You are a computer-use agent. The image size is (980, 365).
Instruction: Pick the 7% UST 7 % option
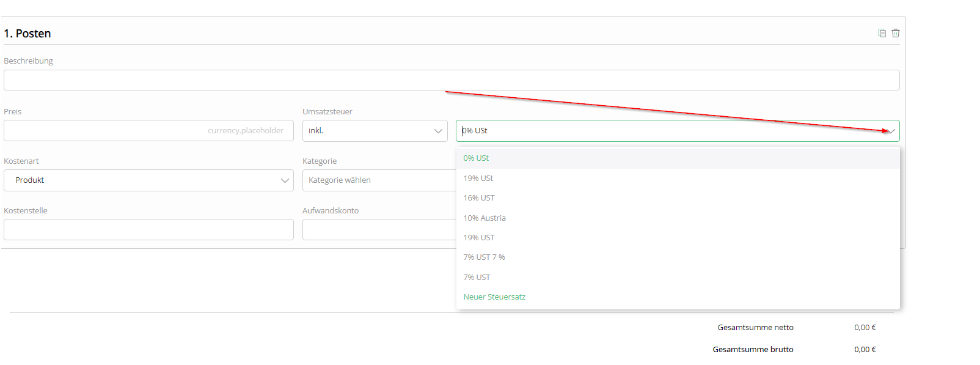point(678,257)
